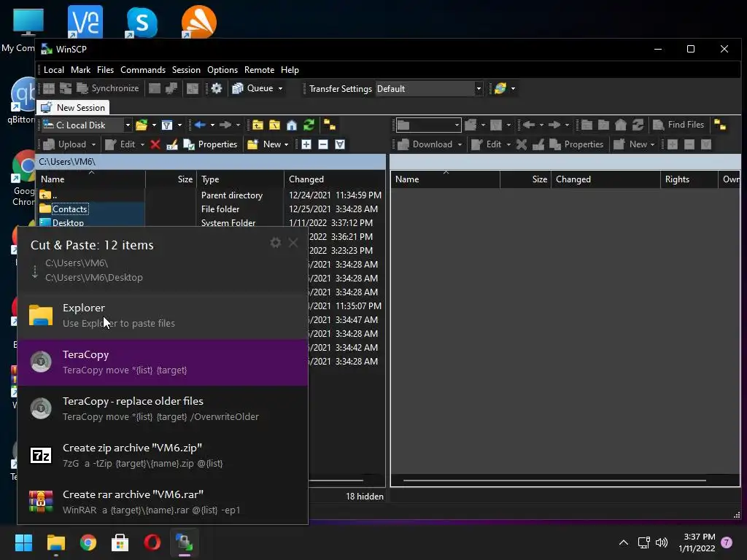Open directory icon in local panel toolbar
Screen dimensions: 747x560
(142, 125)
